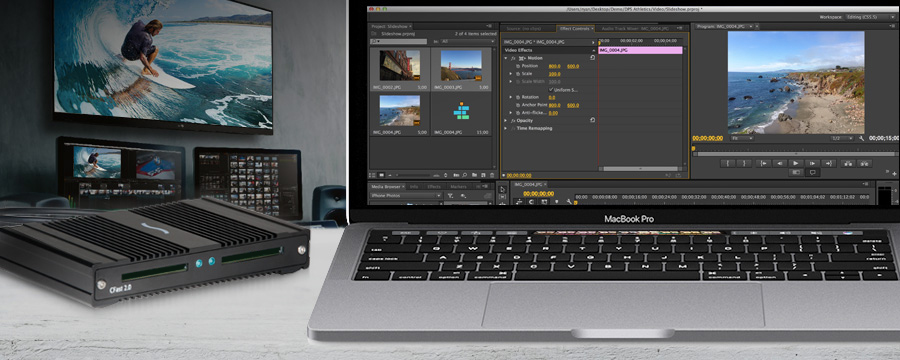Click Mark Out bracket button in Program monitor

click(744, 164)
